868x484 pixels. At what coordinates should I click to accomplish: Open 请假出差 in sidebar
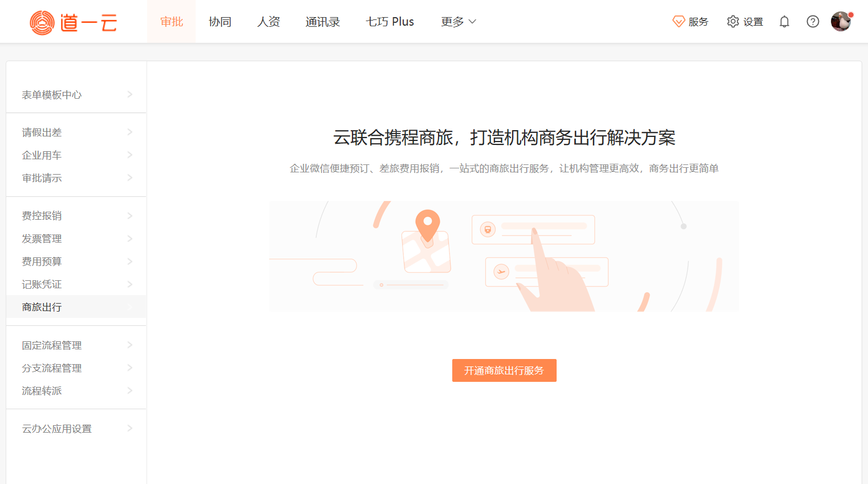click(x=76, y=132)
